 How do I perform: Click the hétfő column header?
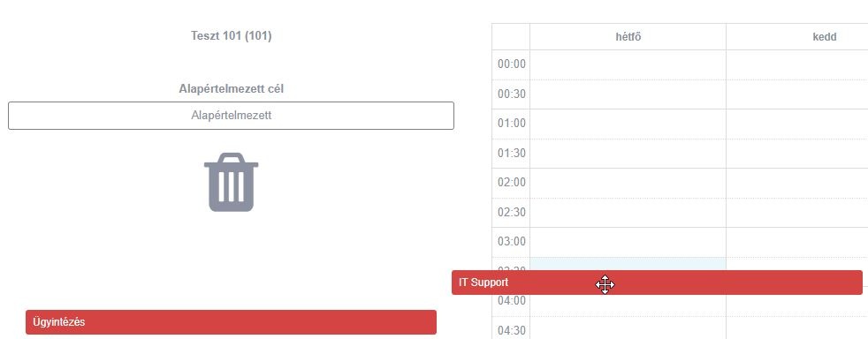click(628, 37)
